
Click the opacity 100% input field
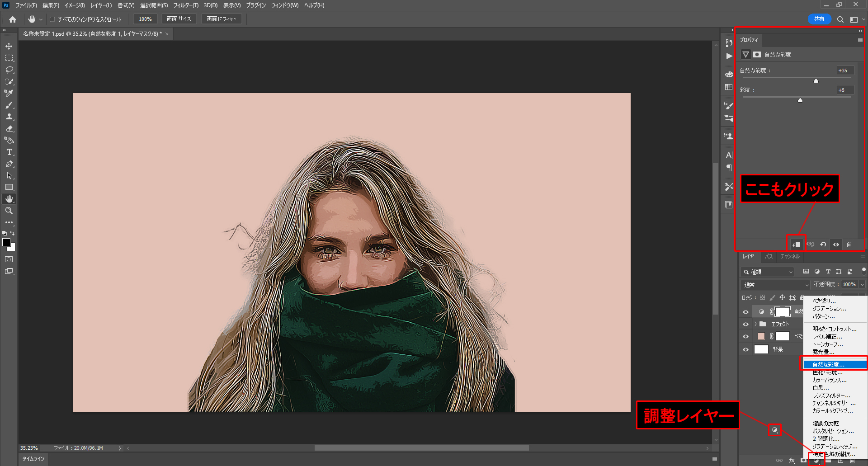849,284
